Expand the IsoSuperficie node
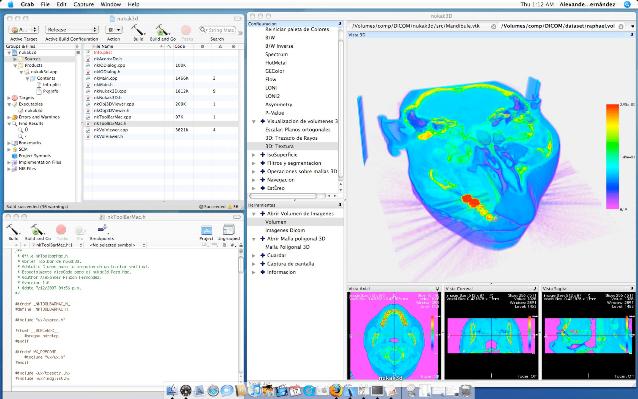Viewport: 638px width, 399px height. (x=253, y=155)
